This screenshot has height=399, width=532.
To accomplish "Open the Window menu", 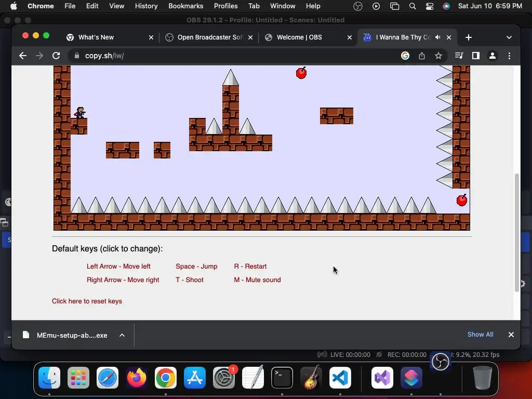I will tap(283, 6).
